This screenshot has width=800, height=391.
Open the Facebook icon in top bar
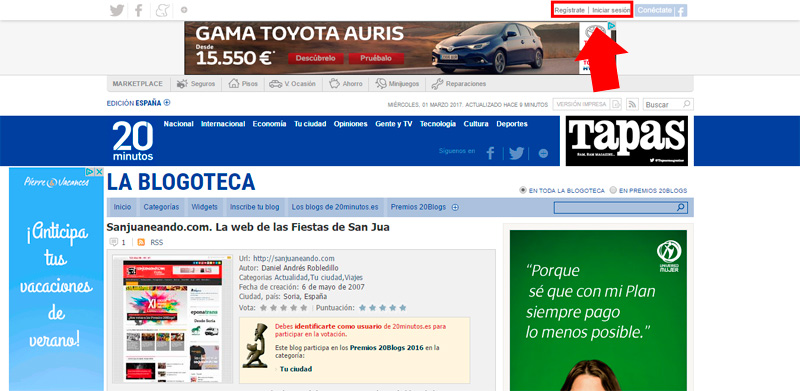[x=138, y=10]
